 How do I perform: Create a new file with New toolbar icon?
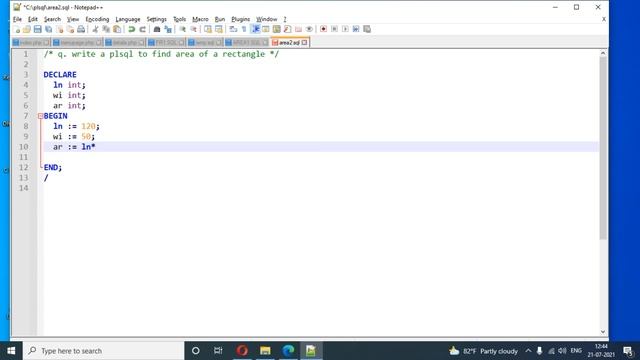click(x=17, y=29)
